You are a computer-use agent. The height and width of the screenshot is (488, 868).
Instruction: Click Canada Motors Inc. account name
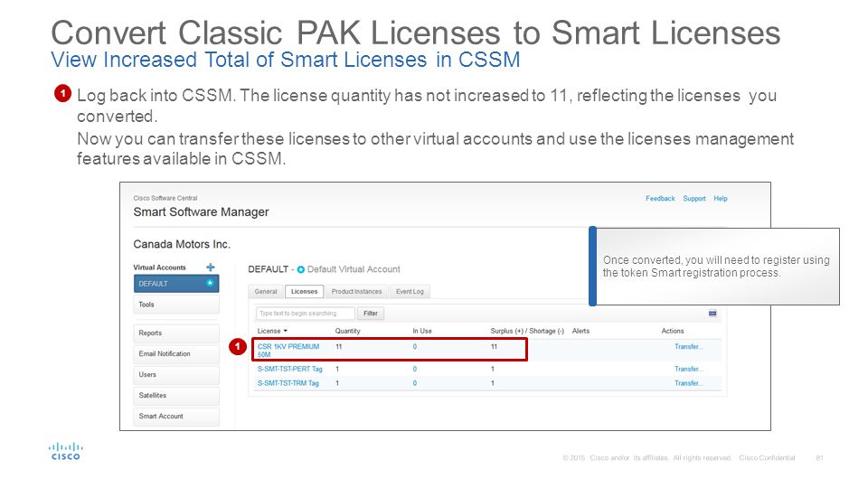point(182,244)
